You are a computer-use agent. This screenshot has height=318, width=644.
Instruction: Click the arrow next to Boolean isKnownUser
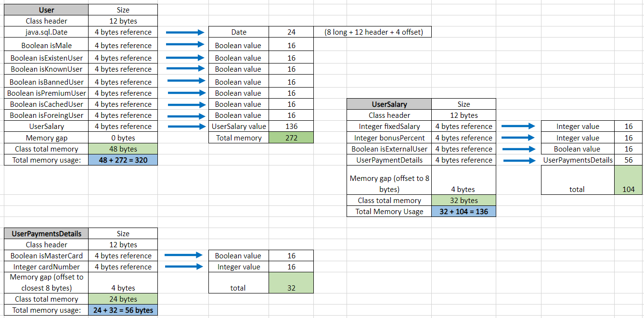185,69
